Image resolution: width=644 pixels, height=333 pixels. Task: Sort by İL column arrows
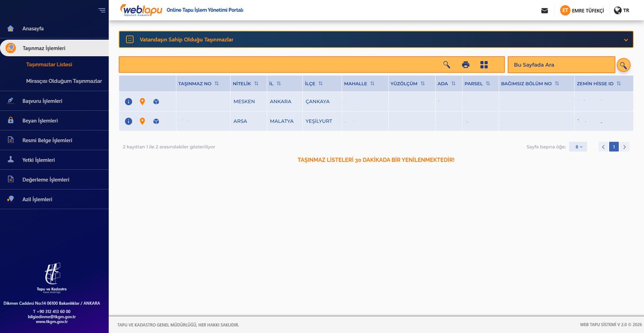(279, 84)
